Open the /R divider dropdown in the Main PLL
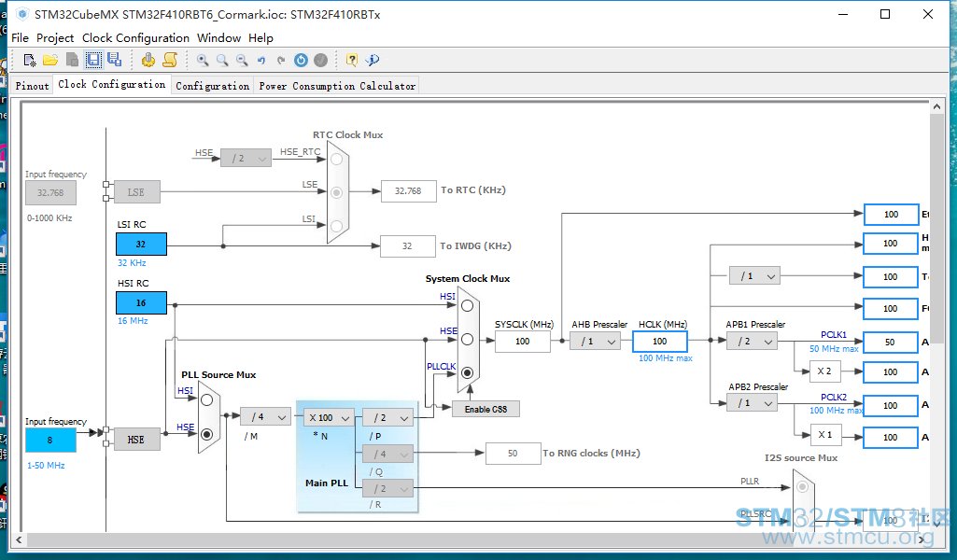Viewport: 957px width, 560px height. (x=388, y=488)
